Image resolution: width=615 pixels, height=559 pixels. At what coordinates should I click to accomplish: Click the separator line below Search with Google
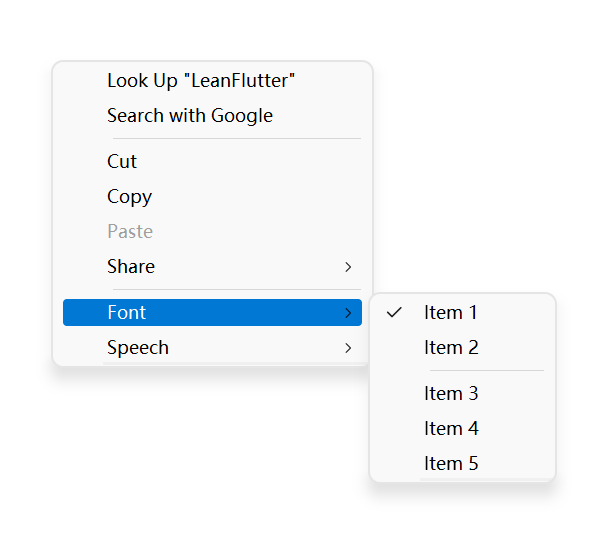coord(236,139)
